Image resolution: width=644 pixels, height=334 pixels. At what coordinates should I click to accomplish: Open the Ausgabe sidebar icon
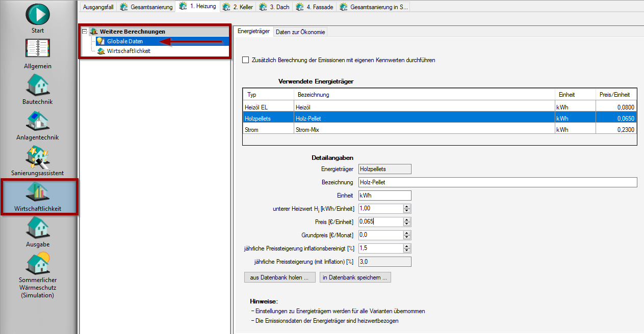[x=38, y=228]
